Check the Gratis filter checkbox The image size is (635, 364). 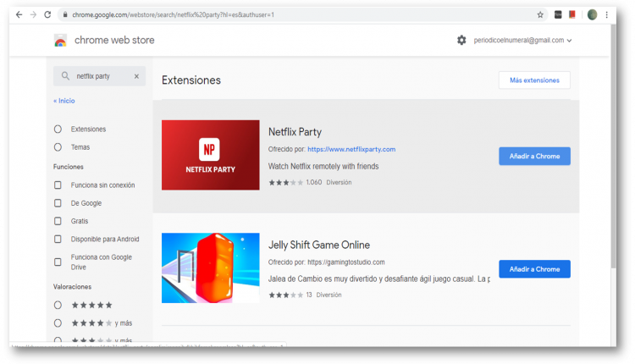coord(58,221)
